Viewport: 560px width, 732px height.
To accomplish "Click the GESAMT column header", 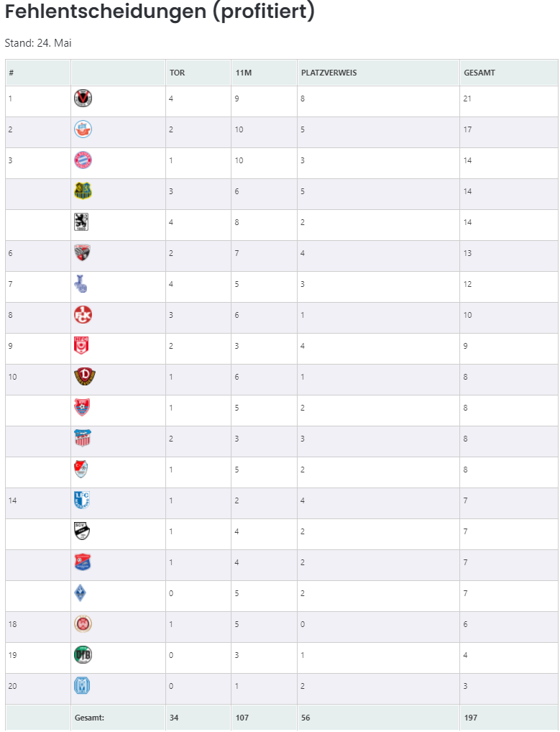I will [x=479, y=73].
